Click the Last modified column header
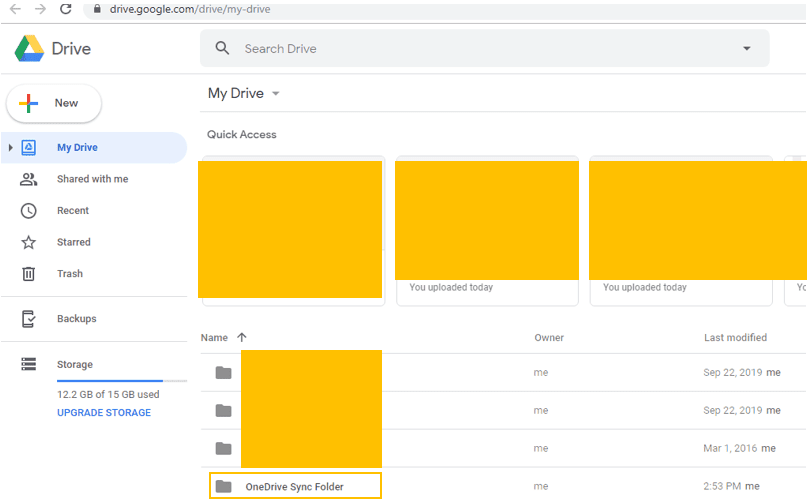 [735, 337]
